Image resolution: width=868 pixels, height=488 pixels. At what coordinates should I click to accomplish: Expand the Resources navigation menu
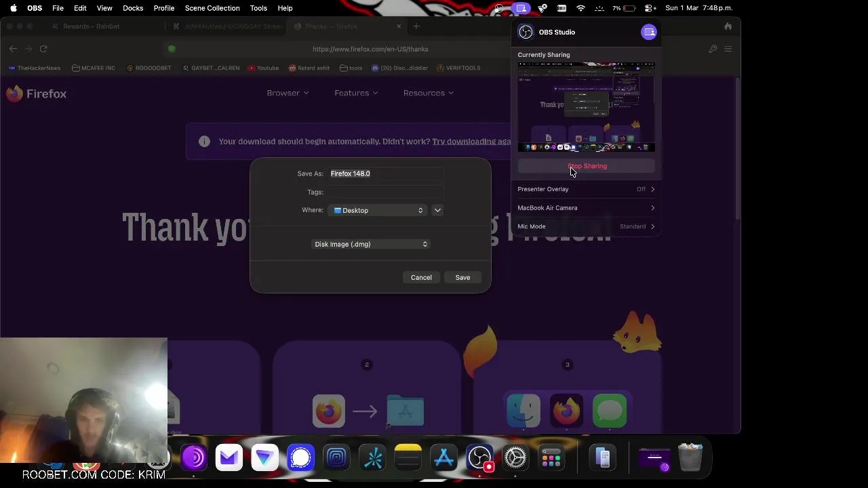429,93
